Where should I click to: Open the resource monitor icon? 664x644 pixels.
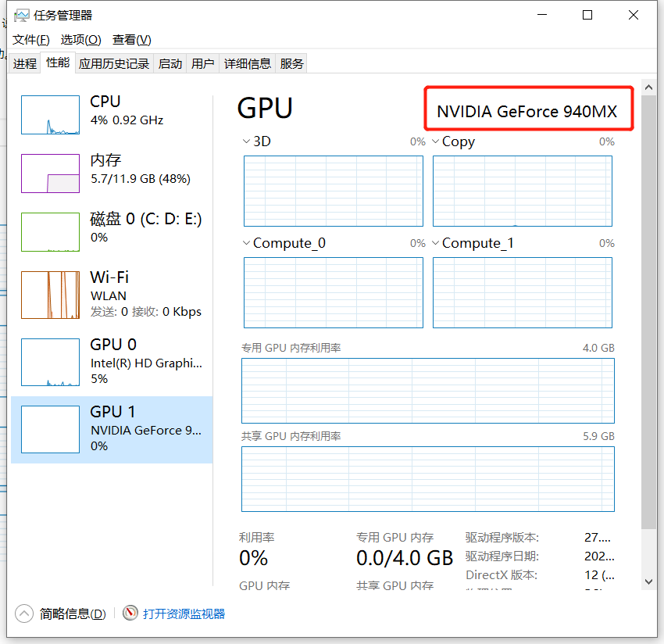[x=130, y=613]
